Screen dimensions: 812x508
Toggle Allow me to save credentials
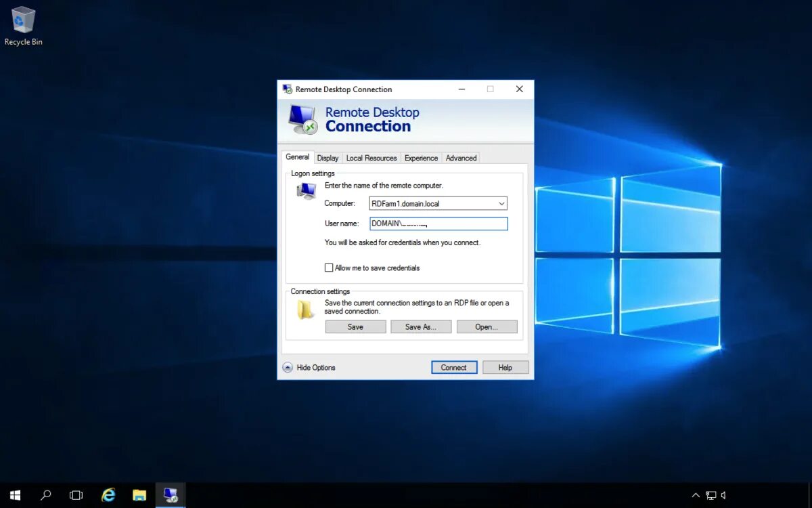tap(329, 268)
